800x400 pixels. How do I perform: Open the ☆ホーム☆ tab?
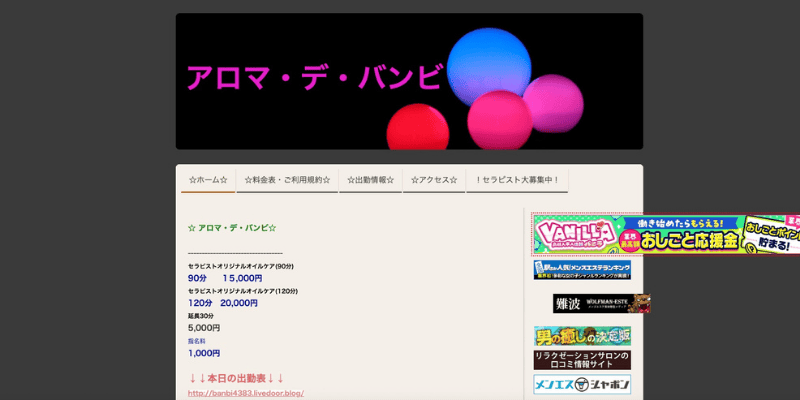(208, 181)
